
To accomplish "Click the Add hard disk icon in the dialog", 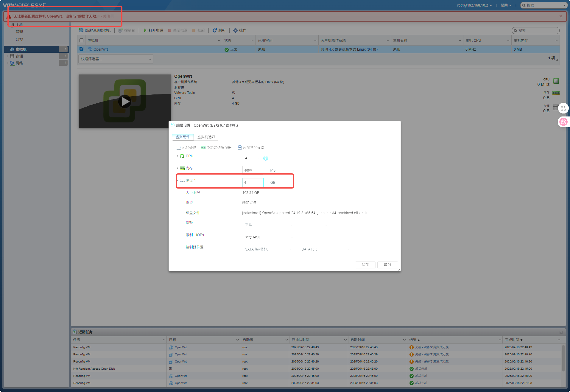I will pyautogui.click(x=179, y=148).
